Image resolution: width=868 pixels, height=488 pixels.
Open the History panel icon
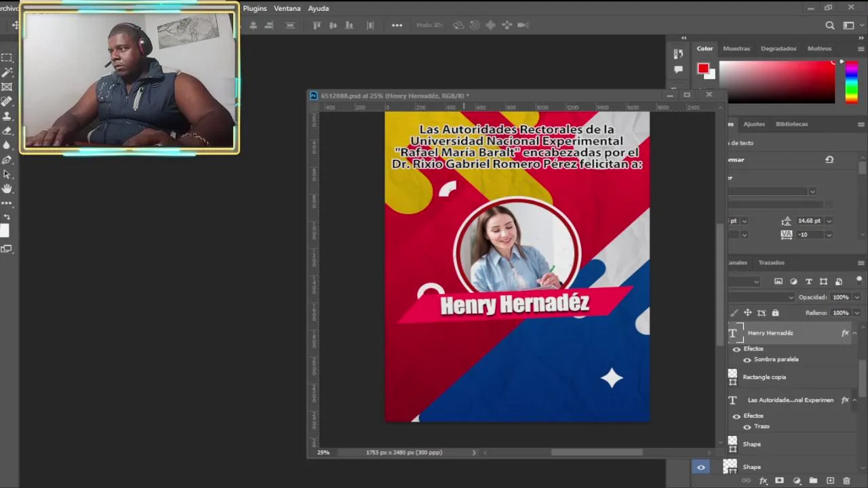click(x=678, y=54)
